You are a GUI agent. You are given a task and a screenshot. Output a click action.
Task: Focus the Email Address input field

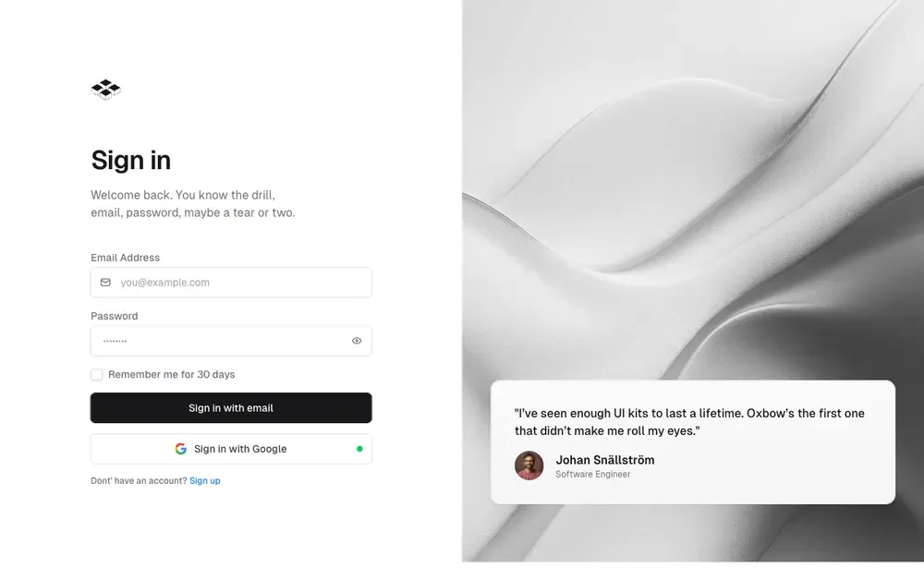coord(240,283)
